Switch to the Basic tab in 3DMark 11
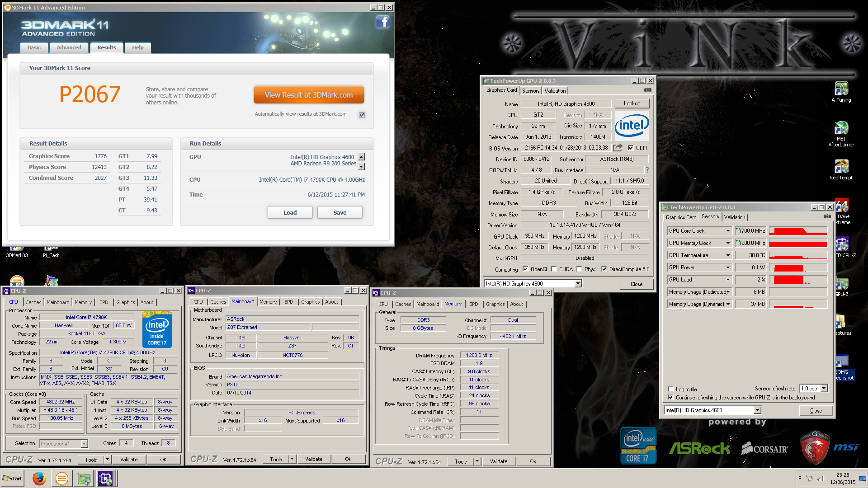Image resolution: width=868 pixels, height=488 pixels. click(34, 47)
